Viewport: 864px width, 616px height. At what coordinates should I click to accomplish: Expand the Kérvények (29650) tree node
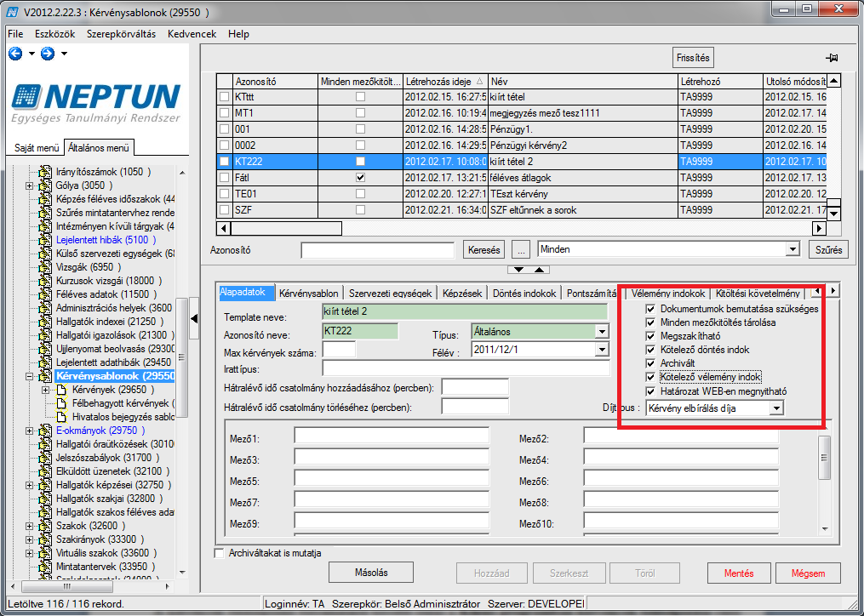(x=46, y=390)
